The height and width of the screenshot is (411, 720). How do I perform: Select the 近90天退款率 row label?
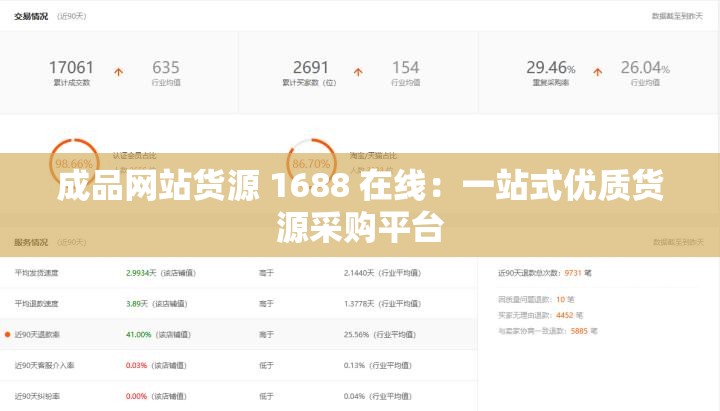[x=37, y=334]
